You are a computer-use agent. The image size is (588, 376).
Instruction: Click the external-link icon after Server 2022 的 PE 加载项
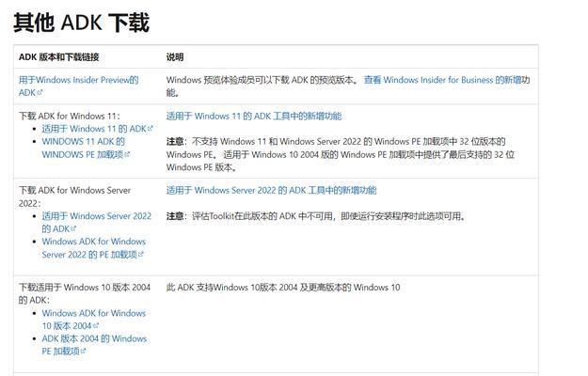point(141,254)
